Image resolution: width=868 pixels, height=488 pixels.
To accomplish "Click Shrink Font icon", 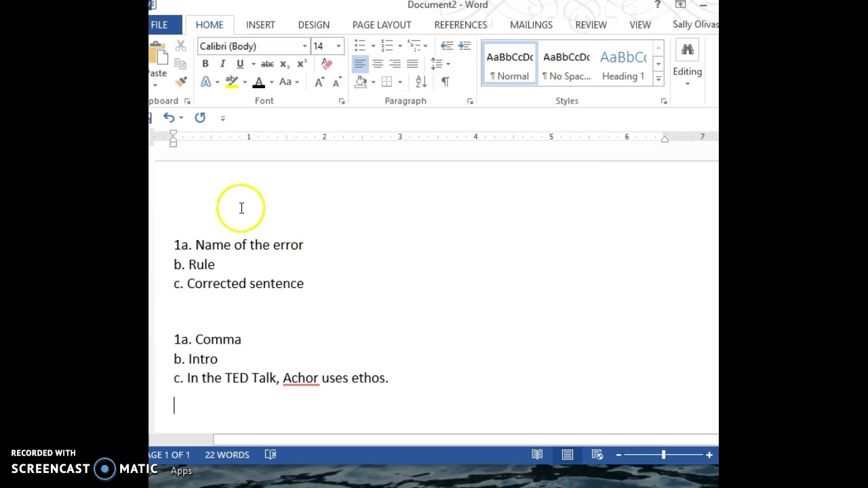I will [336, 82].
